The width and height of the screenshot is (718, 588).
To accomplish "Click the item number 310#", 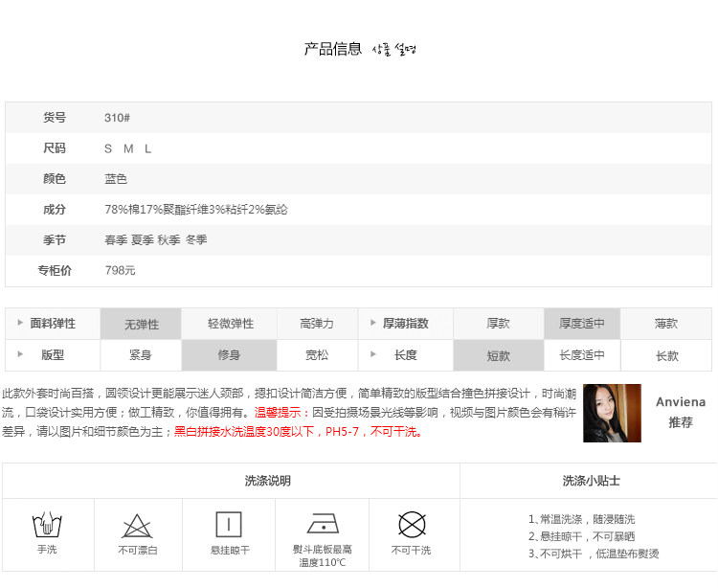I will coord(117,118).
